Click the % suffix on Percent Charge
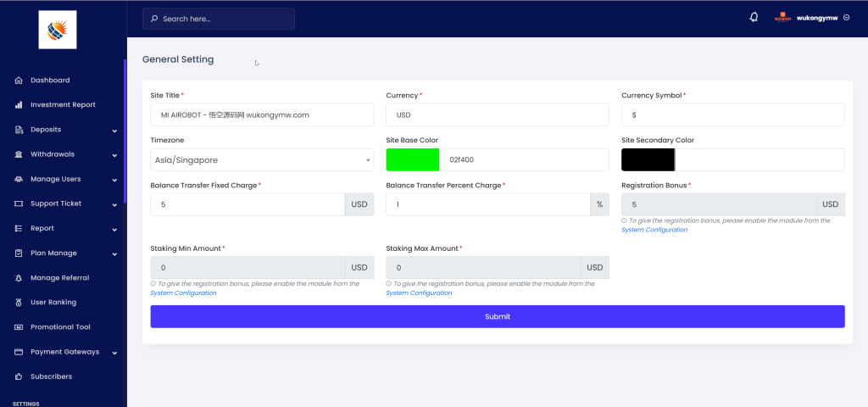Screen dimensions: 868x407 pos(599,204)
